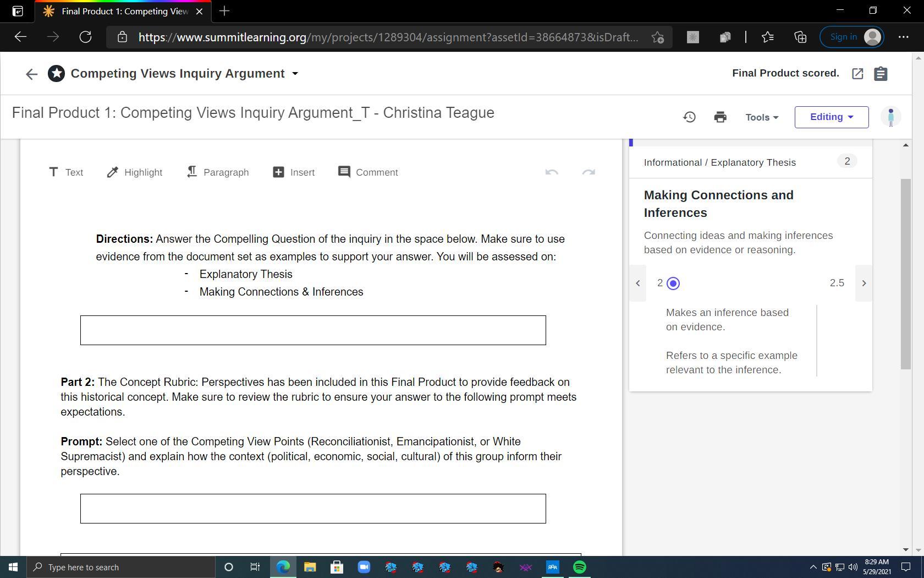Open the clipboard rubric icon
Image resolution: width=924 pixels, height=578 pixels.
[x=881, y=74]
